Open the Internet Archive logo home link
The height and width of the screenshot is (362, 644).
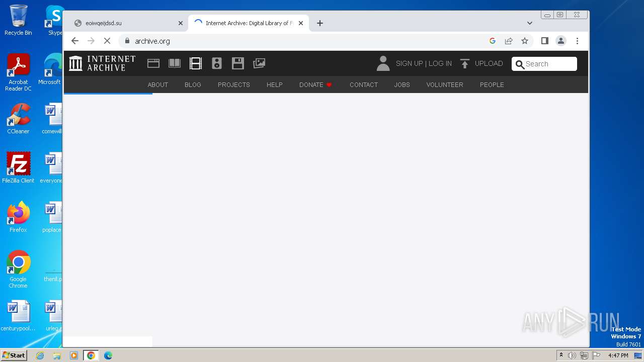(x=102, y=63)
